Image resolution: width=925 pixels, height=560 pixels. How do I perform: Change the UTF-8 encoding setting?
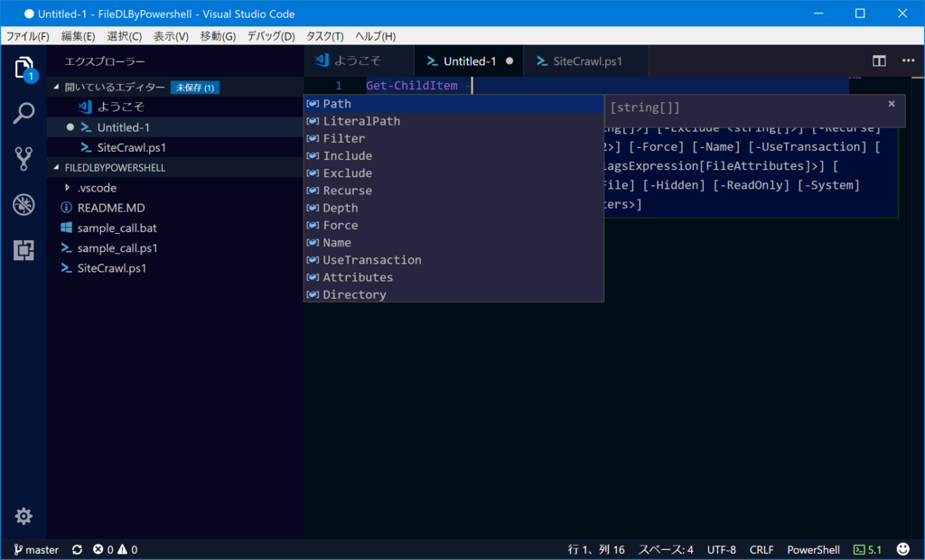pyautogui.click(x=722, y=549)
